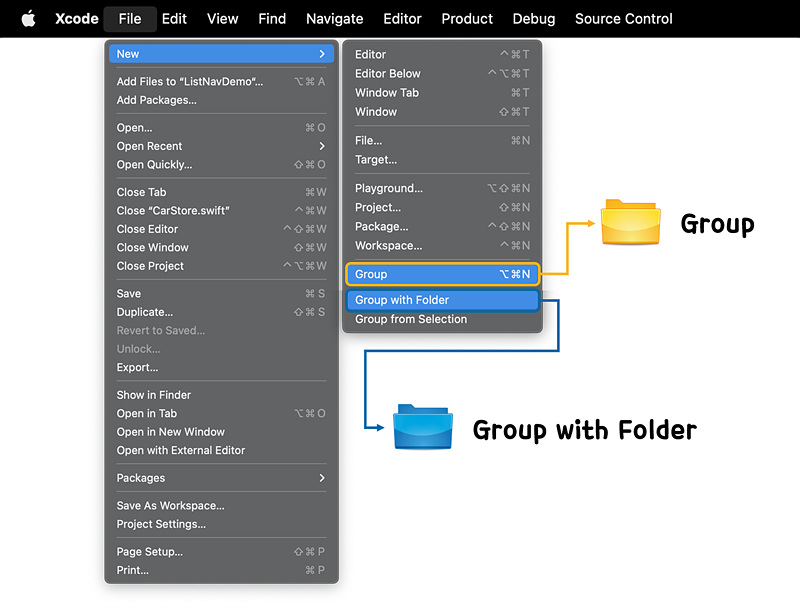Expand the Open Recent submenu

click(221, 146)
